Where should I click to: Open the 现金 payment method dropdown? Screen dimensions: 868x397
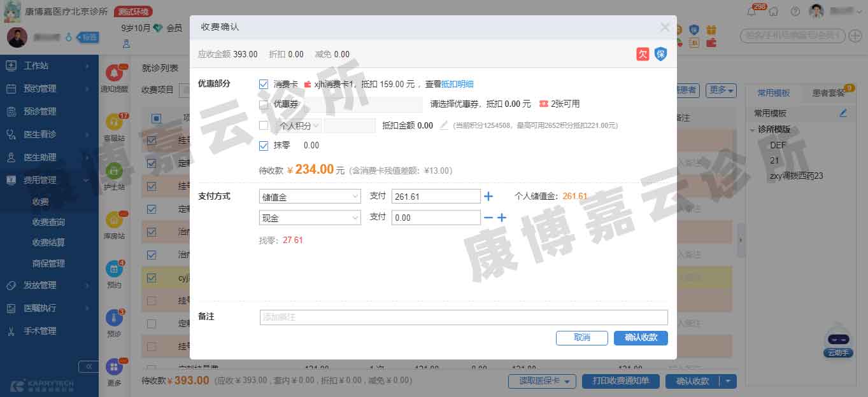[310, 218]
